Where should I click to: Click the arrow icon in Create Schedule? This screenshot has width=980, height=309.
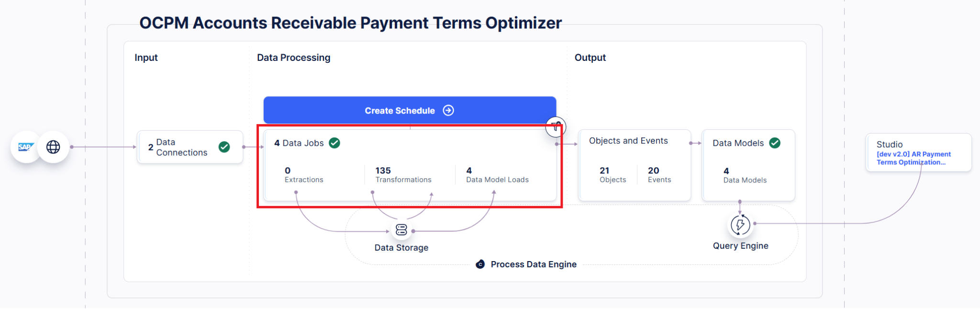[448, 111]
